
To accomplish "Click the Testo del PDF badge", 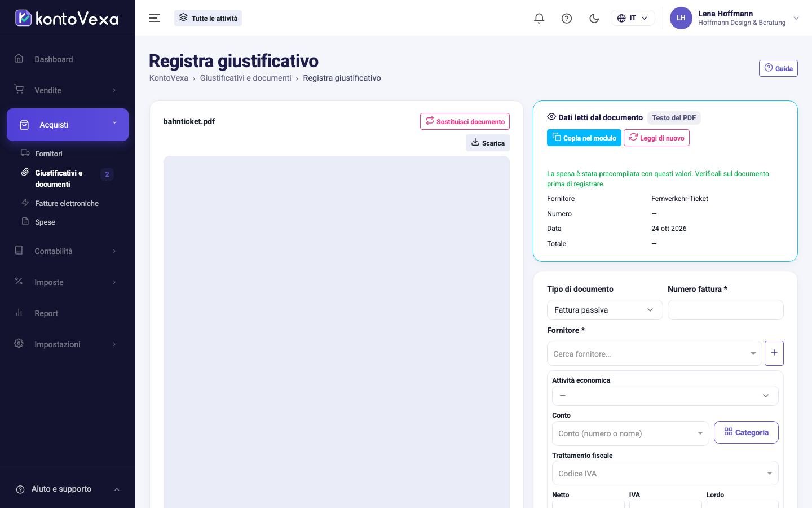I will click(674, 117).
